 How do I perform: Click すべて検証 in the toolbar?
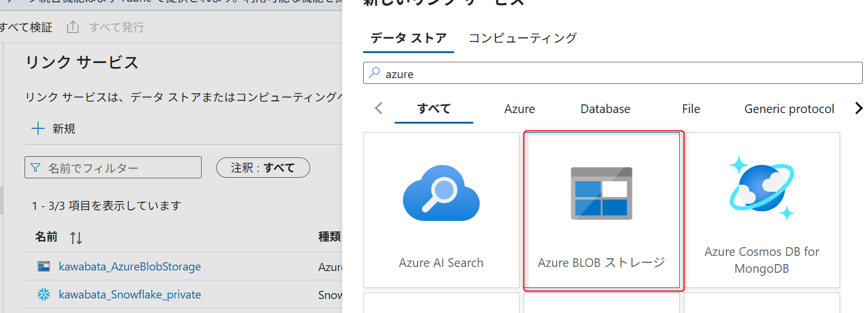[26, 27]
